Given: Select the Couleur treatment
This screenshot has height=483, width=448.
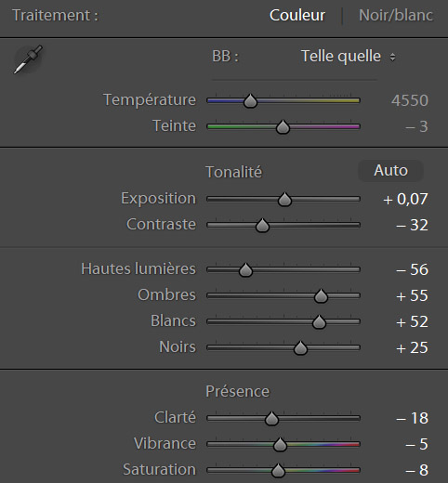Looking at the screenshot, I should 297,15.
